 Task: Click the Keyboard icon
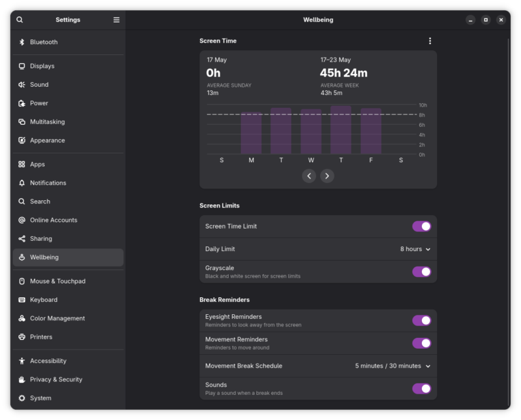(x=22, y=300)
